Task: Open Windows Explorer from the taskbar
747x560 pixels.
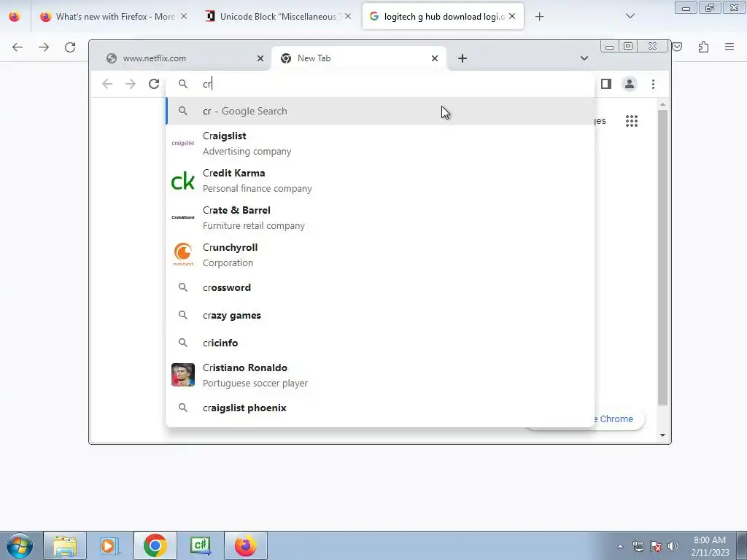Action: (x=65, y=545)
